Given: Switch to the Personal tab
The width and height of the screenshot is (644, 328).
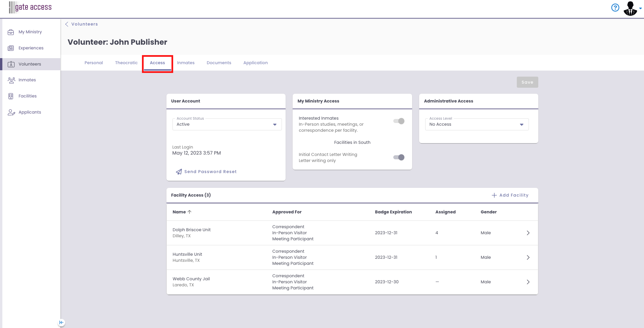Looking at the screenshot, I should pos(94,63).
